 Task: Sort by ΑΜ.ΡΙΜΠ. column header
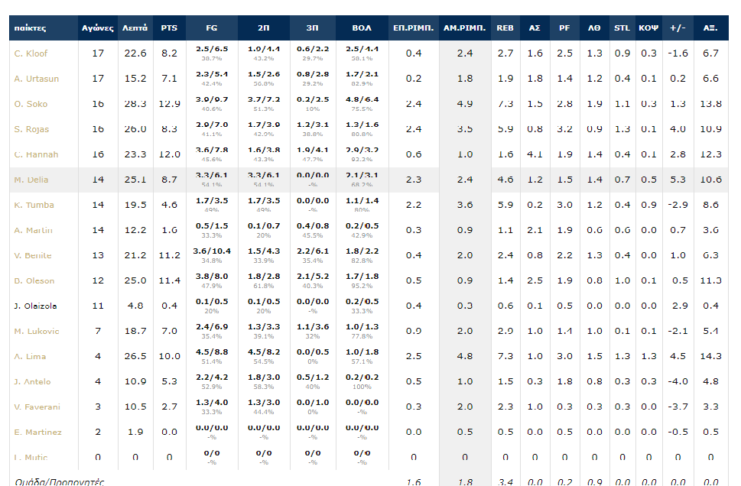pyautogui.click(x=465, y=28)
